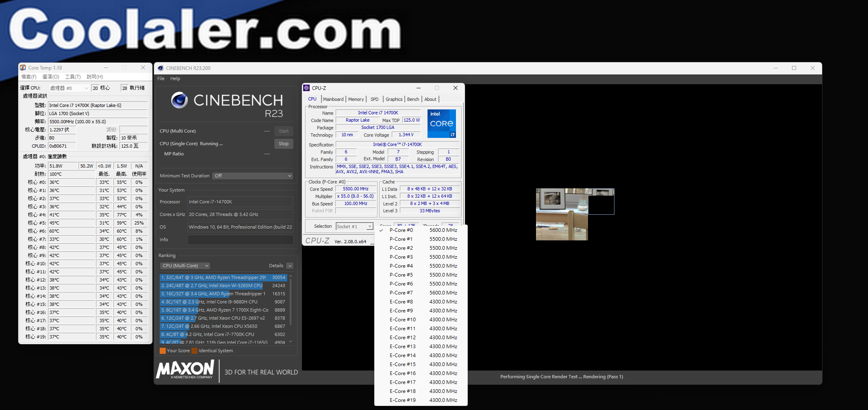Select P-Core #5 in the core list

(421, 275)
